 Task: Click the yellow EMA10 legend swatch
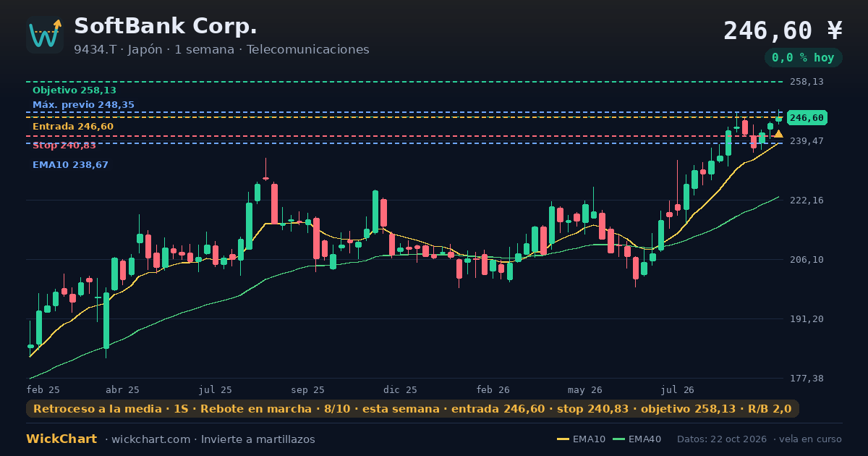pyautogui.click(x=563, y=439)
